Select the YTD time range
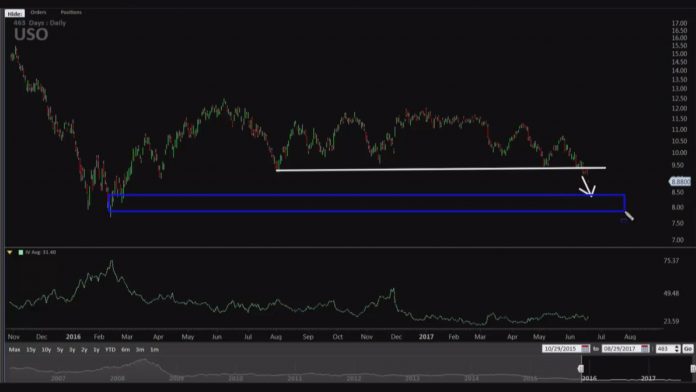Screen dimensions: 696x392 coord(110,350)
